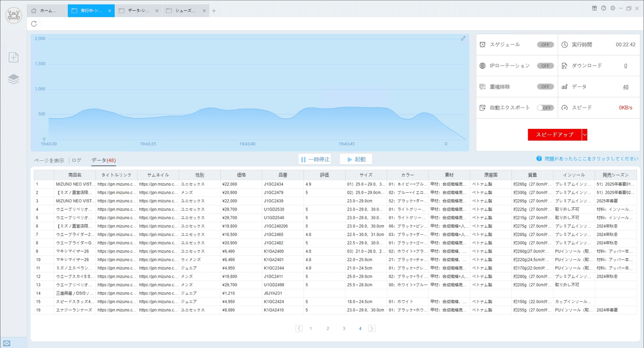Open the ページを表示 view

(x=49, y=160)
